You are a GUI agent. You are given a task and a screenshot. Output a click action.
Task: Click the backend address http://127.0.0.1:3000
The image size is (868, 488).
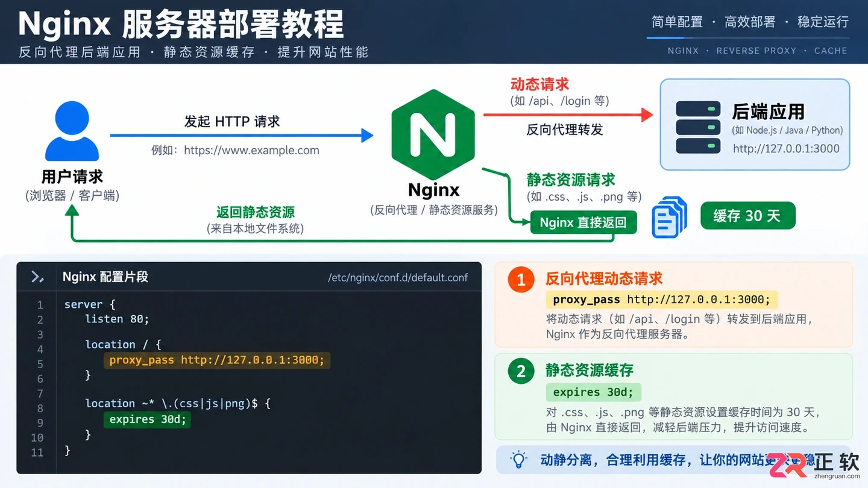point(786,149)
